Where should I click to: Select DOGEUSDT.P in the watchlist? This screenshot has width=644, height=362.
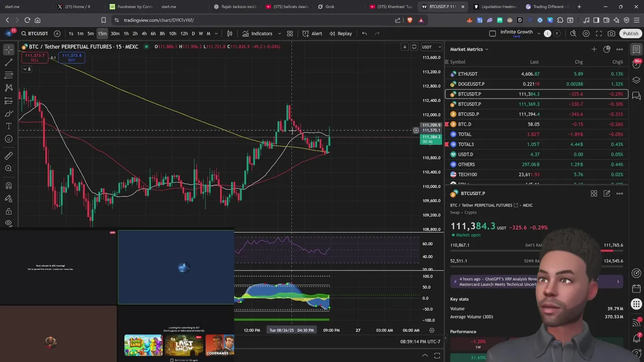pyautogui.click(x=537, y=84)
